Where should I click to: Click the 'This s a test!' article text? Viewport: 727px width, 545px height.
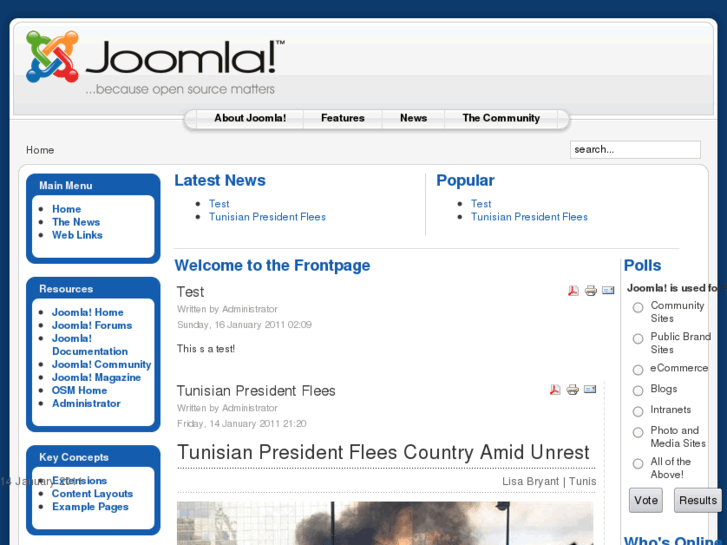[206, 349]
